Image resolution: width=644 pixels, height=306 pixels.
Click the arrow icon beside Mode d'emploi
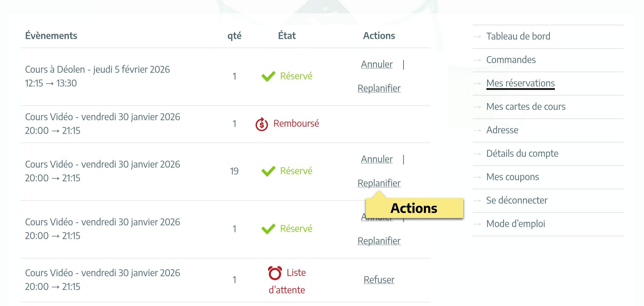[x=477, y=224]
